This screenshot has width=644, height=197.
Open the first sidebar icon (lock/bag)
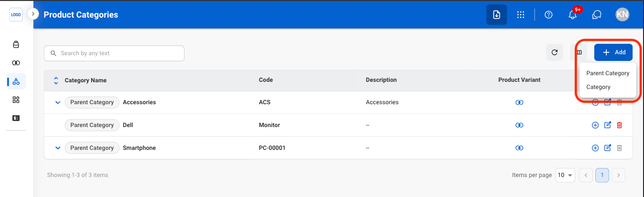click(x=16, y=45)
